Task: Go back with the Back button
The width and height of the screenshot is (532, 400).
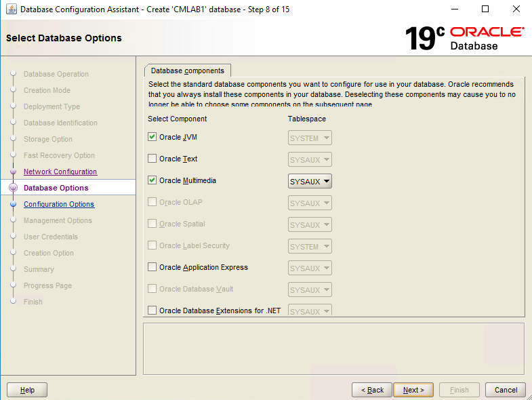Action: [x=372, y=390]
